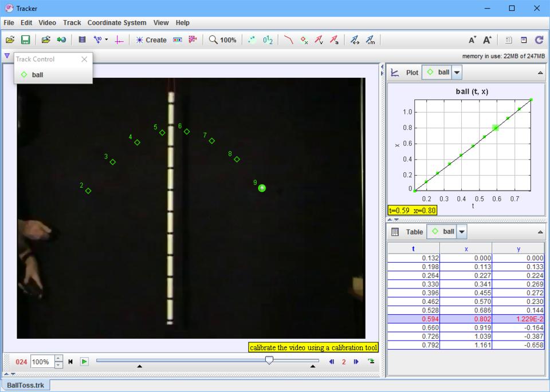The height and width of the screenshot is (392, 550).
Task: Open the Table ball track dropdown
Action: 461,232
